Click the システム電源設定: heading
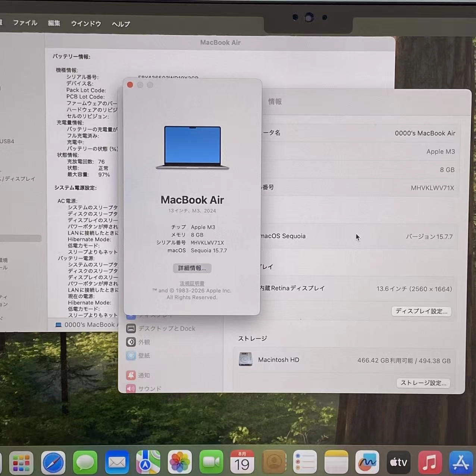Screen dimensions: 476x476 75,188
